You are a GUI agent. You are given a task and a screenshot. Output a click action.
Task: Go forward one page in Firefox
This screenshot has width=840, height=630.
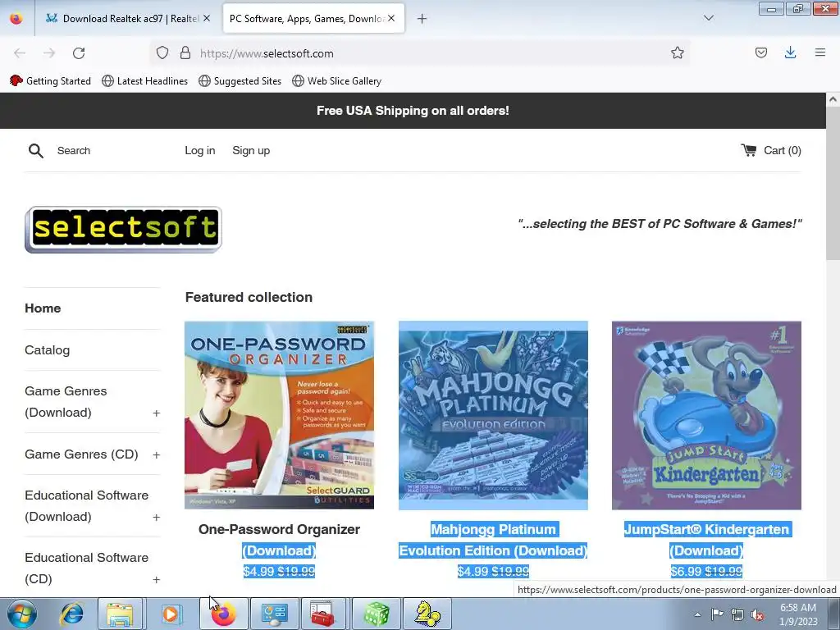[x=49, y=53]
